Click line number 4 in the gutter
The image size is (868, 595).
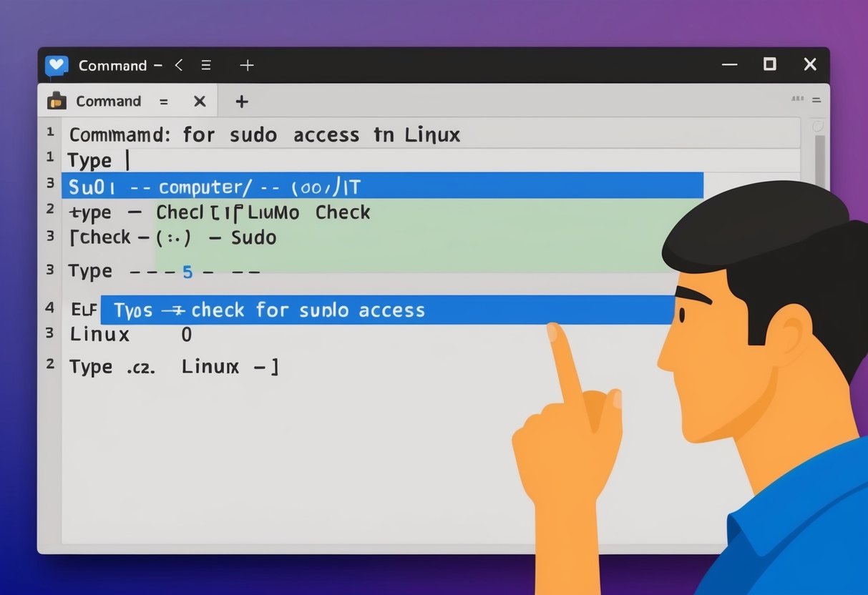tap(49, 308)
